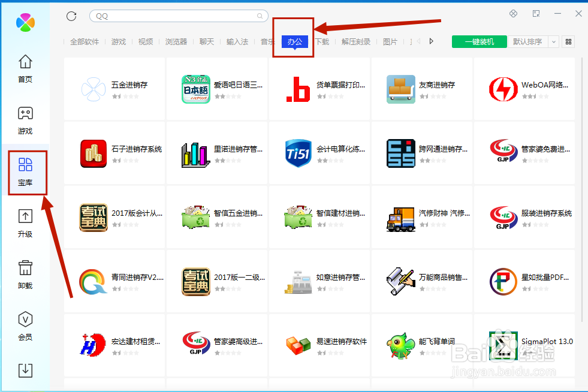Select the 输入法 category tab
The width and height of the screenshot is (588, 392).
click(237, 41)
